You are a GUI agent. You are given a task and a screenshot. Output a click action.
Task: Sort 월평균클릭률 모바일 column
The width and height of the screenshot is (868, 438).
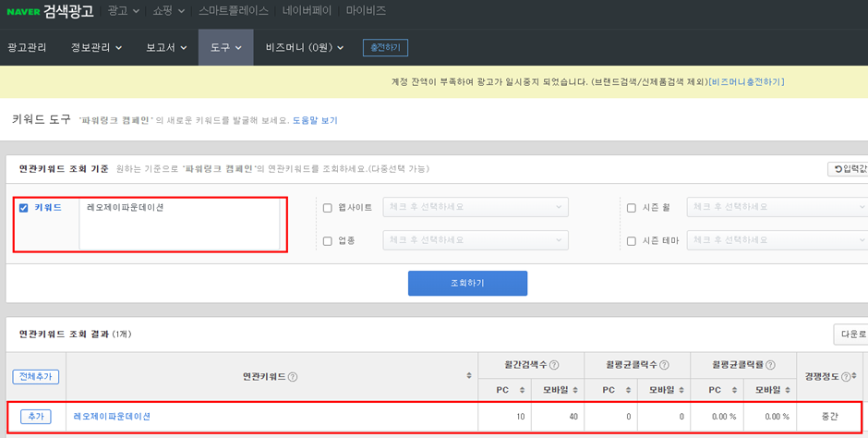click(x=788, y=390)
